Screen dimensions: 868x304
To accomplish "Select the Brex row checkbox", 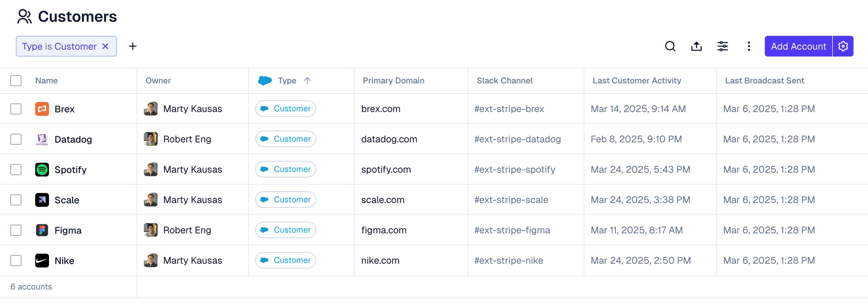I will pos(16,109).
